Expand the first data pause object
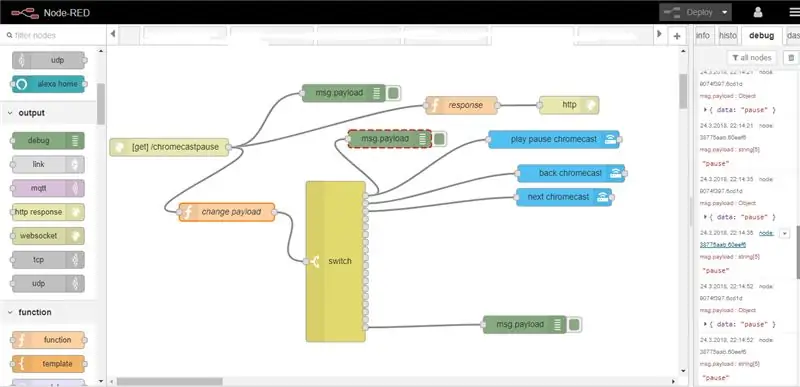800x387 pixels. tap(705, 110)
